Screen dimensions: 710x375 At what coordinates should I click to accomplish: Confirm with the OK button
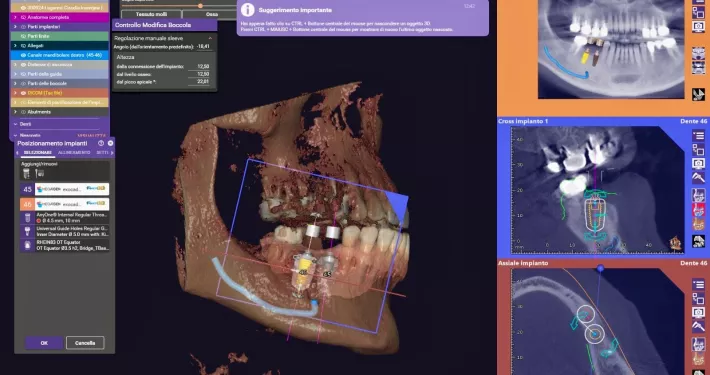(44, 343)
